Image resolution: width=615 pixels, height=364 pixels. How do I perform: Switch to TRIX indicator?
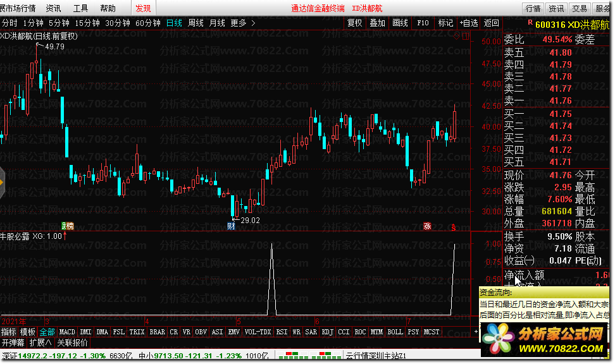coord(137,332)
